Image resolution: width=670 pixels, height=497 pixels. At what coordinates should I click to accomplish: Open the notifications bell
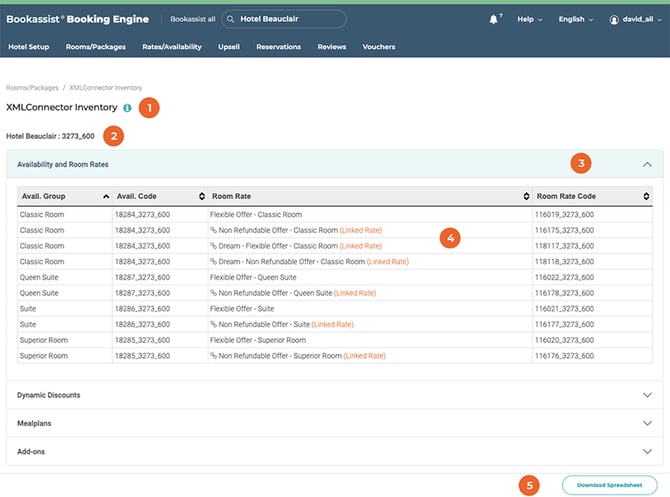[x=493, y=19]
